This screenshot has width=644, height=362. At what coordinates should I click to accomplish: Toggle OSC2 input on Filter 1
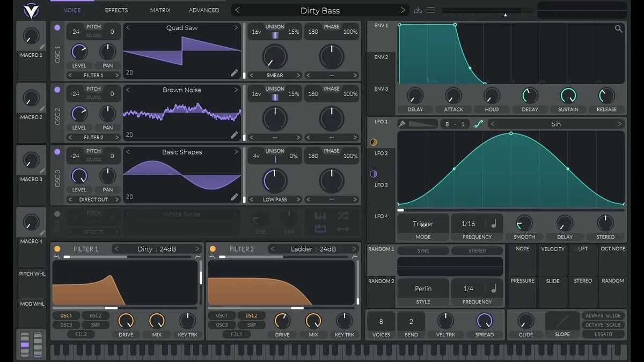[96, 316]
